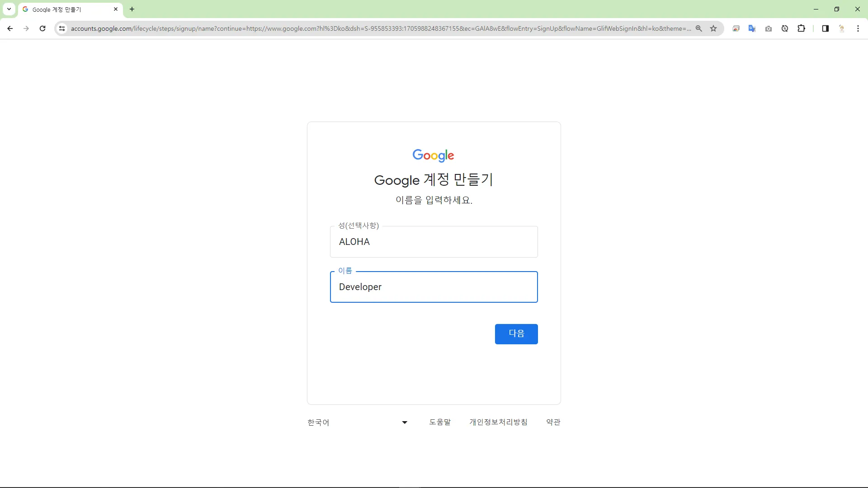The width and height of the screenshot is (868, 488).
Task: Open the Extensions puzzle icon
Action: [x=801, y=28]
